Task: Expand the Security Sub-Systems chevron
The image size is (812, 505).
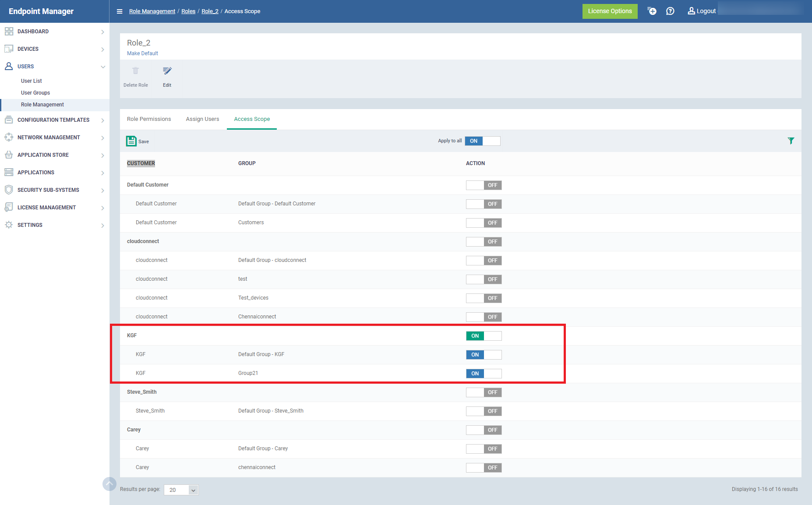Action: pos(102,191)
